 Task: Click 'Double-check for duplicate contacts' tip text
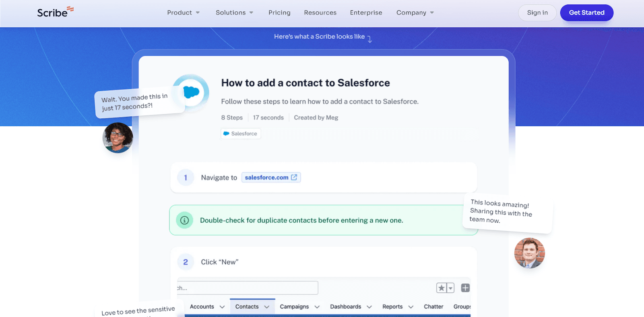(301, 220)
